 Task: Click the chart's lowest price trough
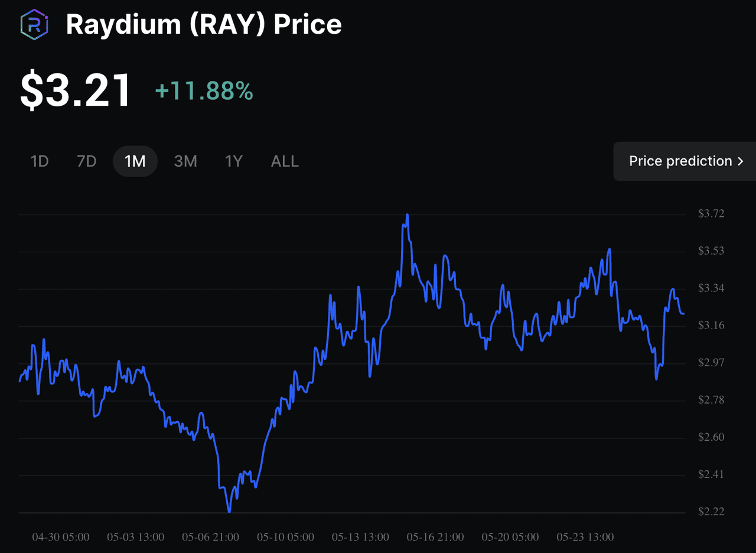[x=229, y=512]
